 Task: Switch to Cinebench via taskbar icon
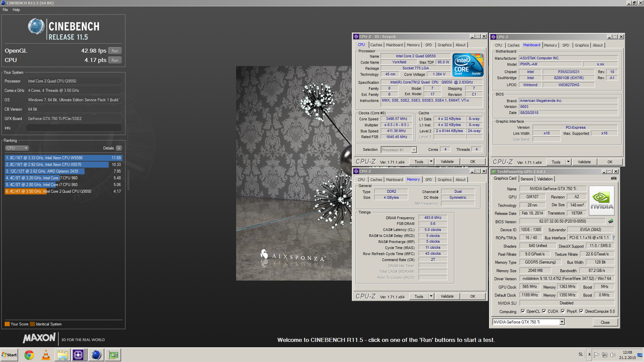(x=96, y=355)
